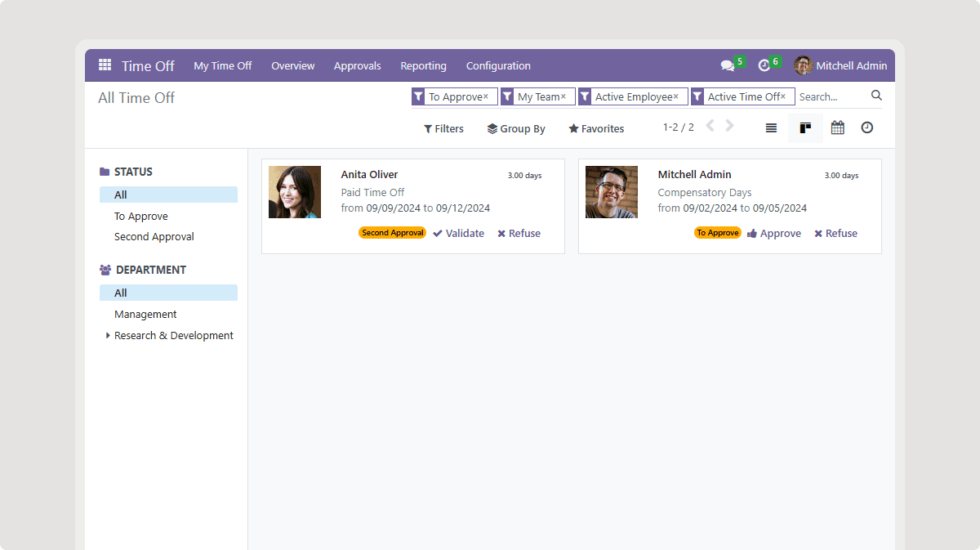Switch to calendar view
This screenshot has width=980, height=550.
[837, 128]
